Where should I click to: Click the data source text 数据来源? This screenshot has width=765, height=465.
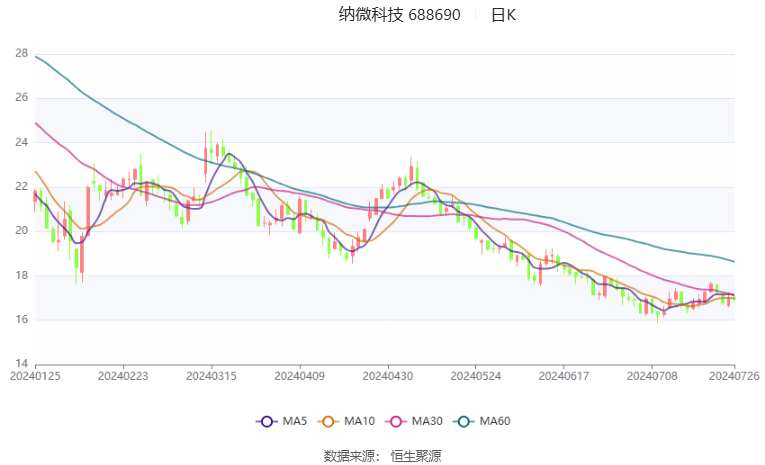pyautogui.click(x=349, y=456)
